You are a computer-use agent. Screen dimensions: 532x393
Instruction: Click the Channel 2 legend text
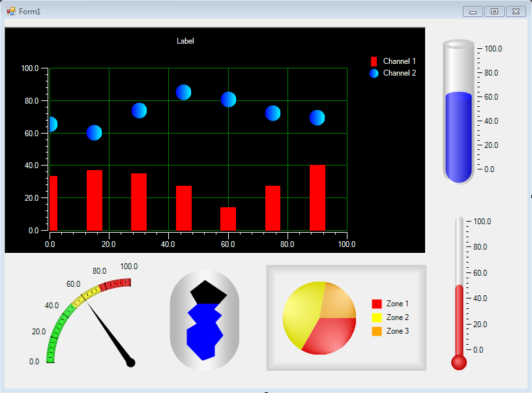pyautogui.click(x=400, y=73)
